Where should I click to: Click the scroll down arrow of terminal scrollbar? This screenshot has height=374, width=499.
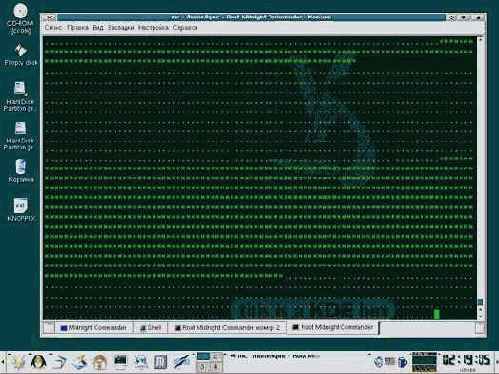point(480,316)
